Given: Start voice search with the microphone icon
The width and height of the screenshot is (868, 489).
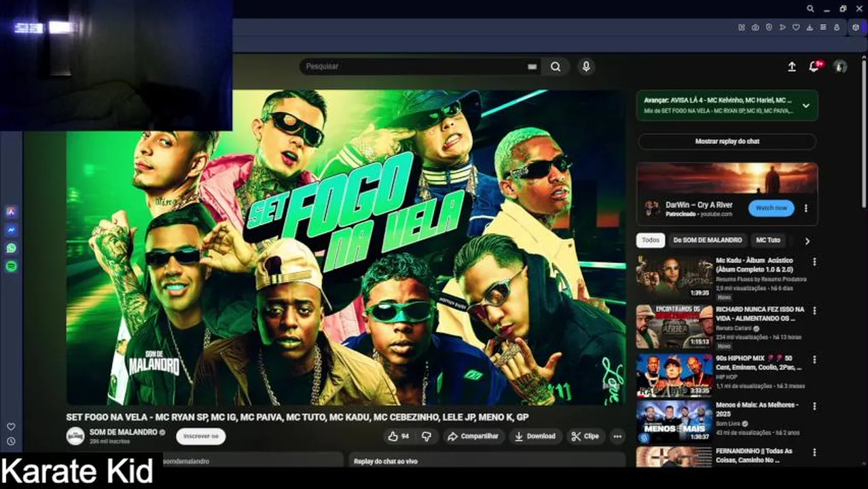Looking at the screenshot, I should tap(586, 67).
